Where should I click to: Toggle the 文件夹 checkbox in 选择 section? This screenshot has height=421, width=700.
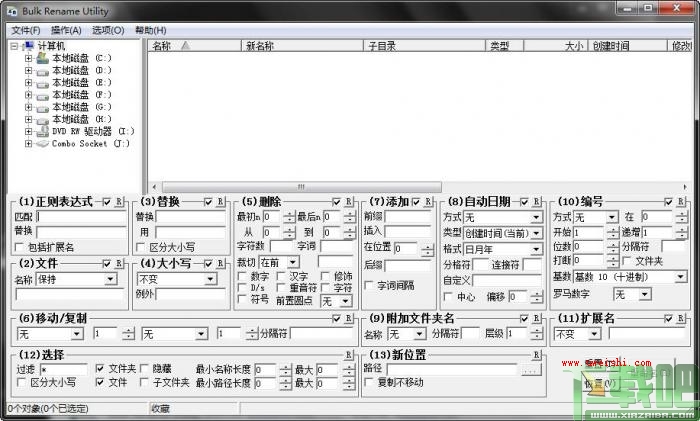(x=100, y=369)
